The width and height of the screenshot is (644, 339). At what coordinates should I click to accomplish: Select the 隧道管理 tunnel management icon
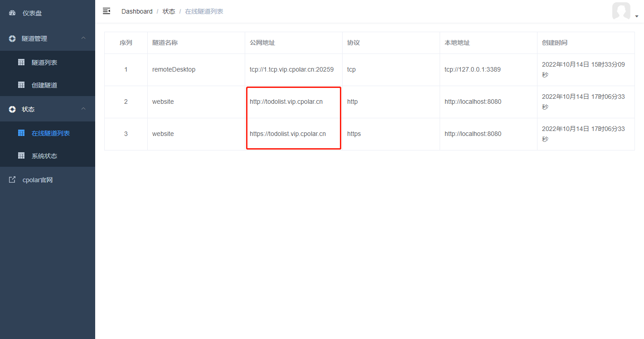(x=12, y=39)
